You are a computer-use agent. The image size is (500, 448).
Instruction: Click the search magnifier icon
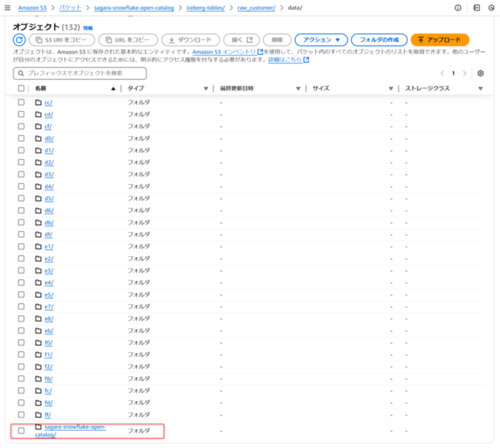[21, 73]
